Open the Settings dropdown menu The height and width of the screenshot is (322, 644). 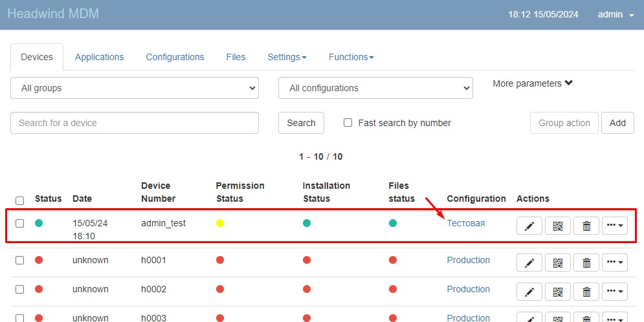[x=287, y=57]
